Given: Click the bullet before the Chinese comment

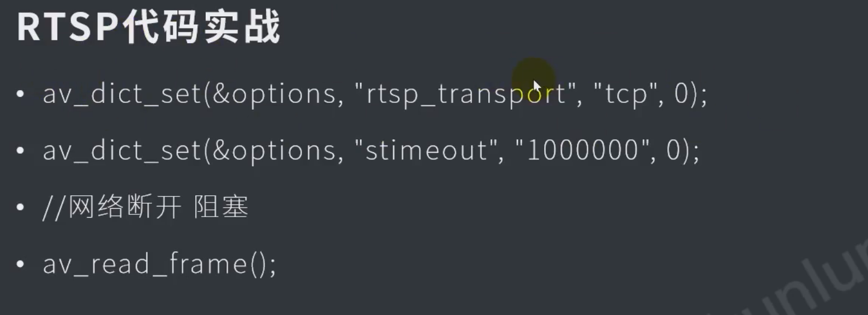Looking at the screenshot, I should [x=21, y=208].
